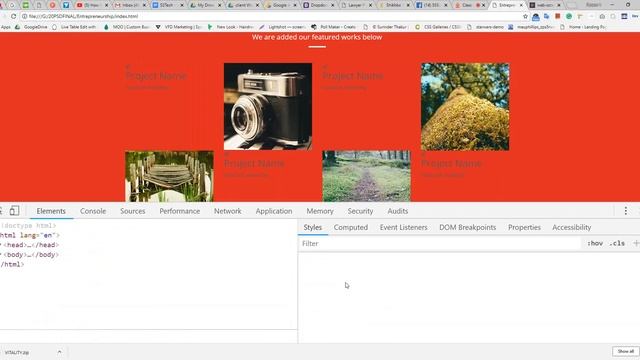640x360 pixels.
Task: Open the VFD Marketing bookmark
Action: coord(179,27)
